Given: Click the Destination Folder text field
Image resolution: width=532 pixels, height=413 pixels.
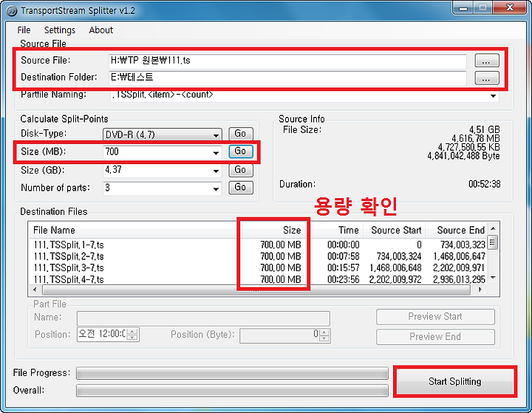Looking at the screenshot, I should click(x=287, y=78).
